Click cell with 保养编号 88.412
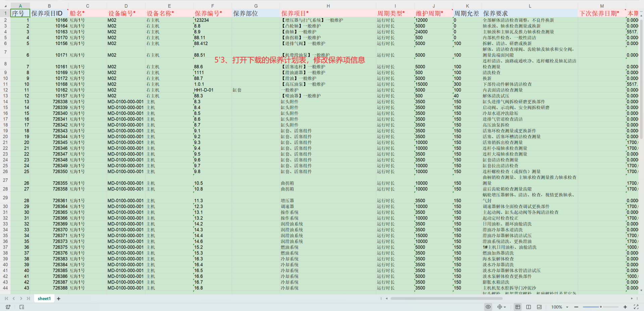644x311 pixels. [x=212, y=43]
